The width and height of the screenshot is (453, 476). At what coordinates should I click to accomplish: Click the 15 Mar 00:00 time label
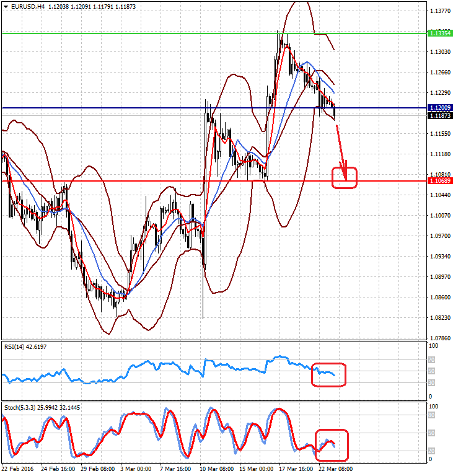coord(257,469)
